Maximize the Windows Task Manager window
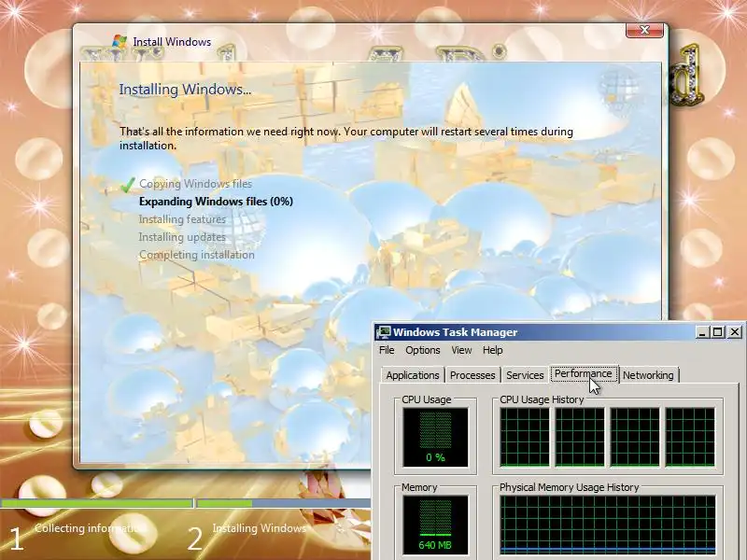 coord(717,332)
